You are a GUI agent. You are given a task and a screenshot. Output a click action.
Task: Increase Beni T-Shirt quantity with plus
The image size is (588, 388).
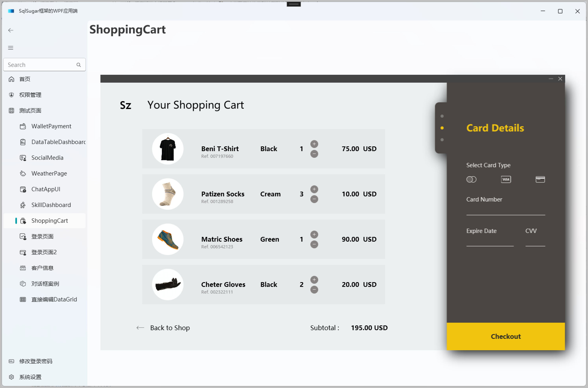[314, 144]
